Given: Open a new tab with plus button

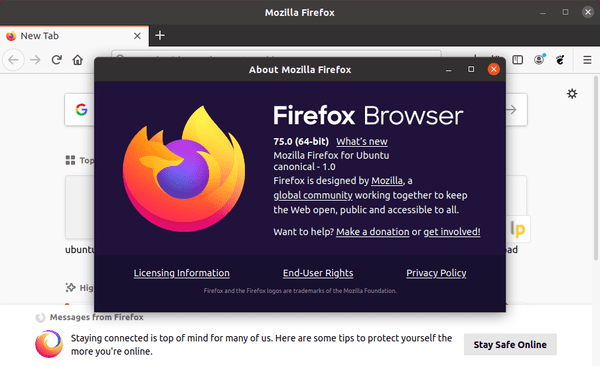Looking at the screenshot, I should click(160, 36).
